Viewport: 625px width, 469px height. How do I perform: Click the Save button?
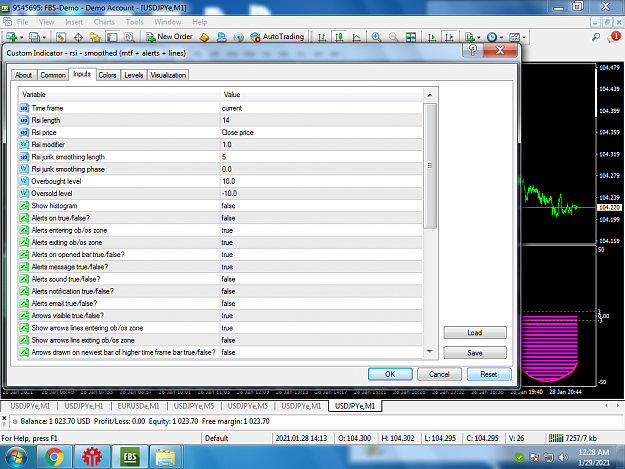coord(475,353)
